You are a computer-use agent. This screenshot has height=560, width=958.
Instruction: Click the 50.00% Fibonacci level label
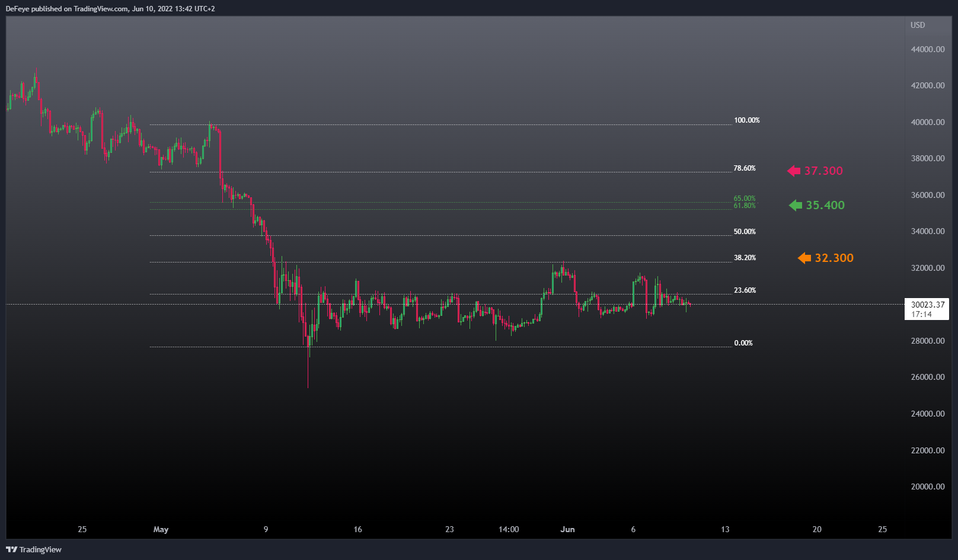[745, 232]
